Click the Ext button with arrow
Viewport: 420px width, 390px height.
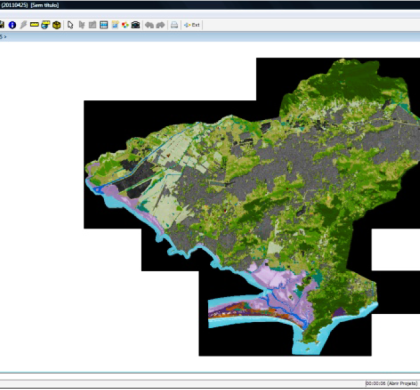point(192,25)
